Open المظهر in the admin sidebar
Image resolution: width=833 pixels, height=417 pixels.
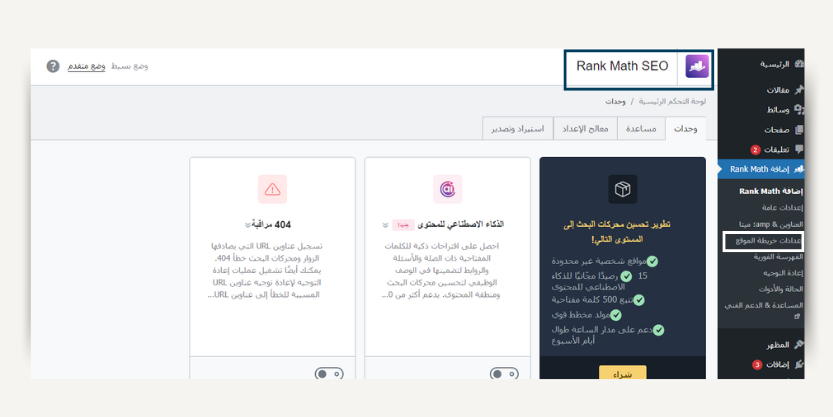tap(778, 345)
